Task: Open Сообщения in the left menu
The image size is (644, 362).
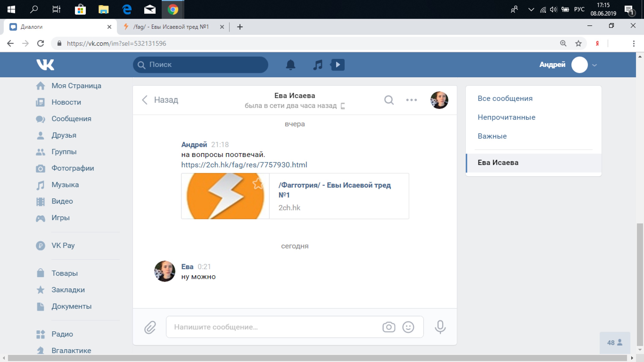Action: pyautogui.click(x=71, y=119)
